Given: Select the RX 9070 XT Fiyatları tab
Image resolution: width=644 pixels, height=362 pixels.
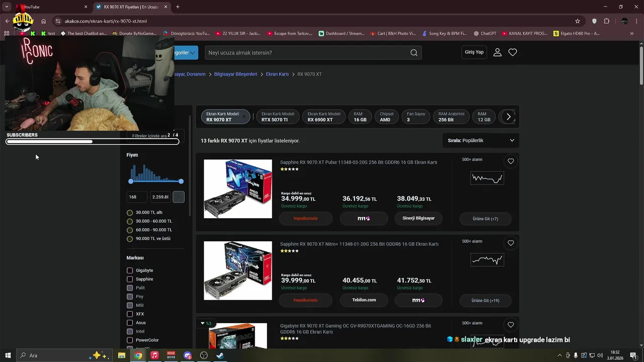Looking at the screenshot, I should [132, 7].
